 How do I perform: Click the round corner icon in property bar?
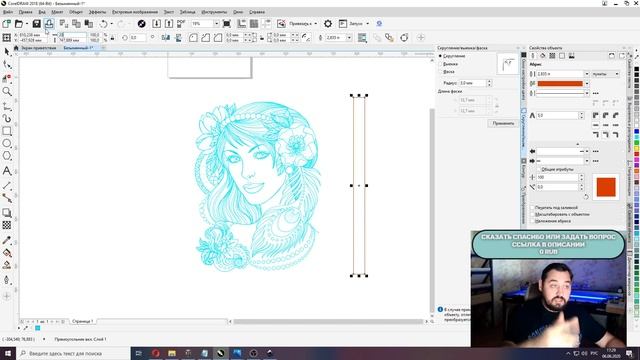pos(193,38)
